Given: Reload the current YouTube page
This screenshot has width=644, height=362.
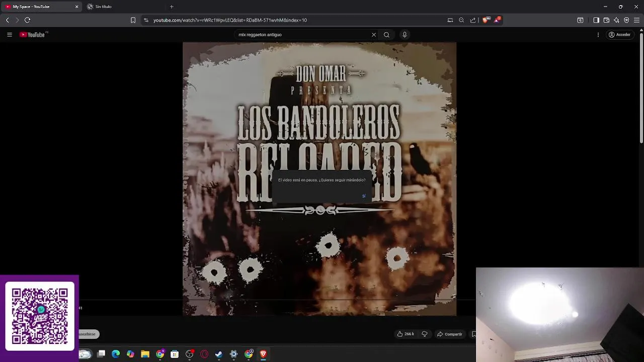Looking at the screenshot, I should point(27,20).
